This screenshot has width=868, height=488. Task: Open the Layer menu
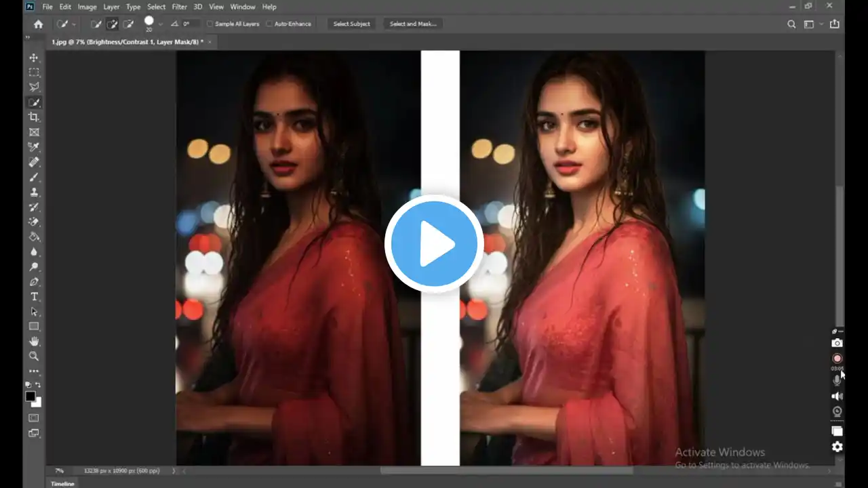[111, 7]
